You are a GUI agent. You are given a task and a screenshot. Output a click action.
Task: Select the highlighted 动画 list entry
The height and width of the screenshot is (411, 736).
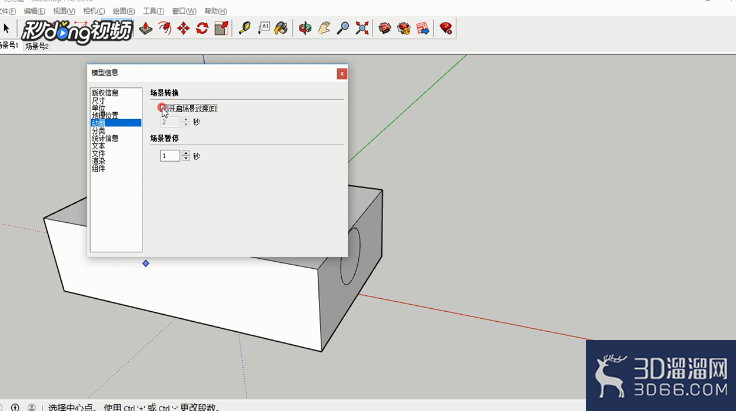(116, 123)
